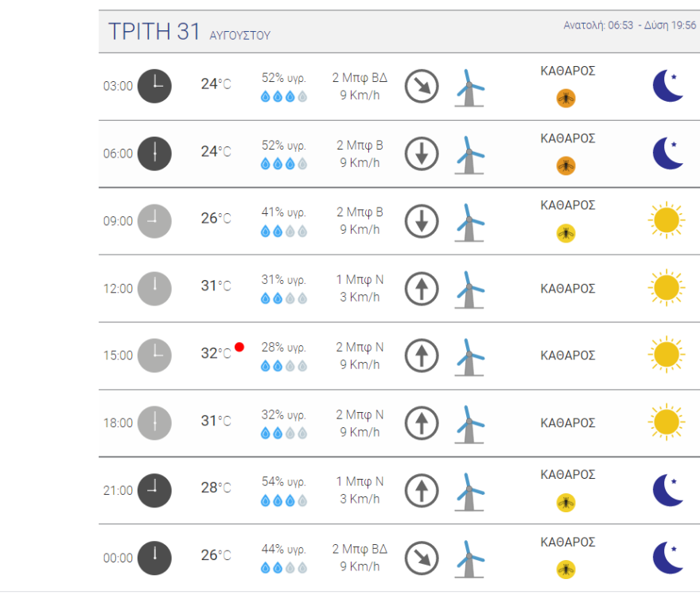Click the sun icon in 12:00 row

[667, 288]
